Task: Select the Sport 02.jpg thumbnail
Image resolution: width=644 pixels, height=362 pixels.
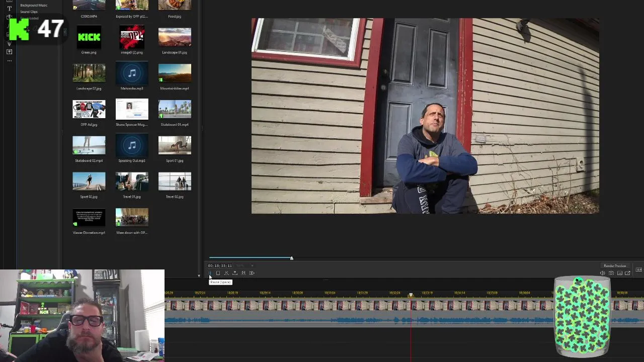Action: 89,182
